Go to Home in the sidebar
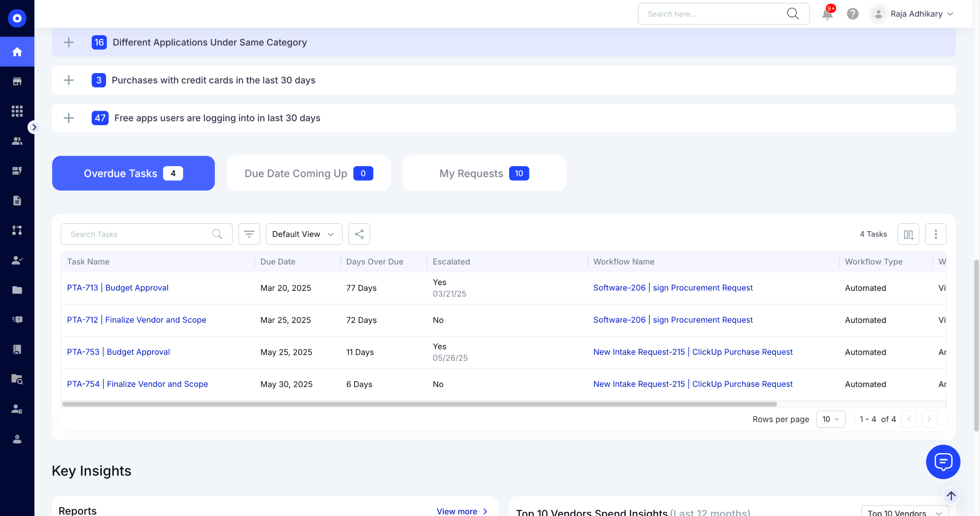Image resolution: width=980 pixels, height=516 pixels. coord(17,52)
